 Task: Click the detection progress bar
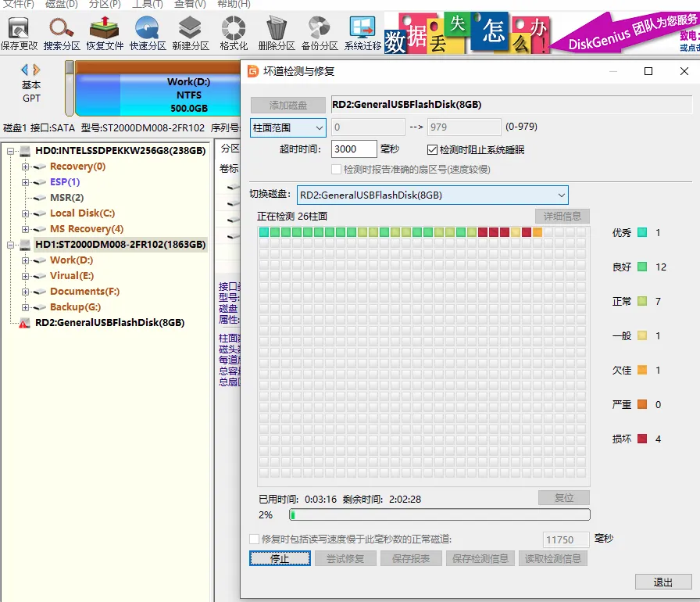pos(440,514)
